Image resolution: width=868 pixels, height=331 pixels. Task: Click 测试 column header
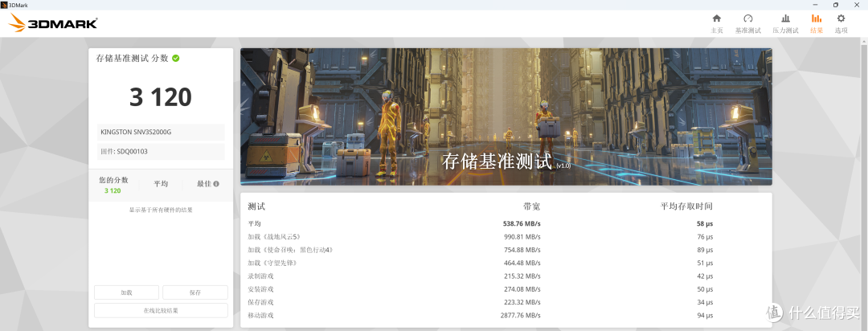257,206
